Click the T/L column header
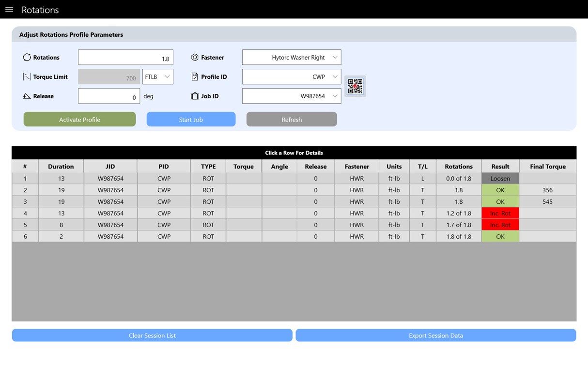 click(423, 166)
